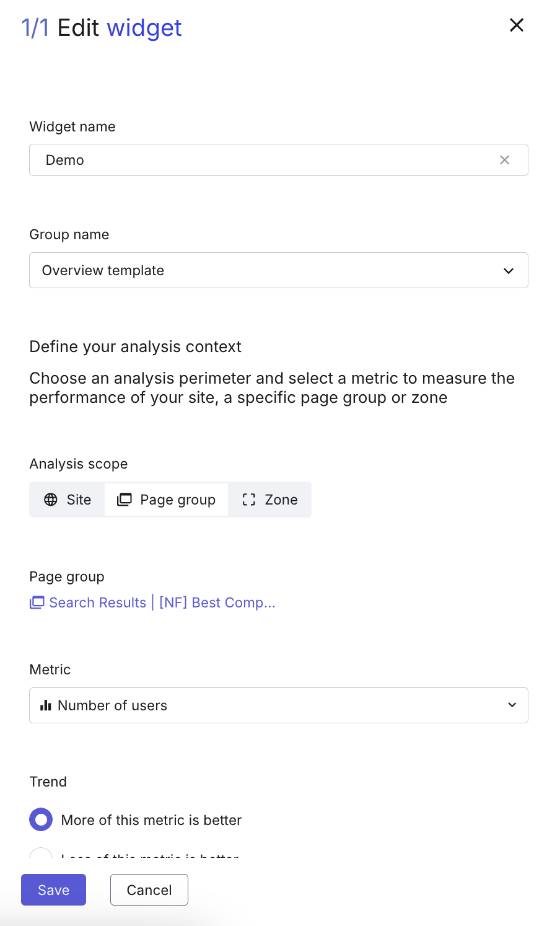
Task: Select 'More of this metric is better'
Action: coord(41,819)
